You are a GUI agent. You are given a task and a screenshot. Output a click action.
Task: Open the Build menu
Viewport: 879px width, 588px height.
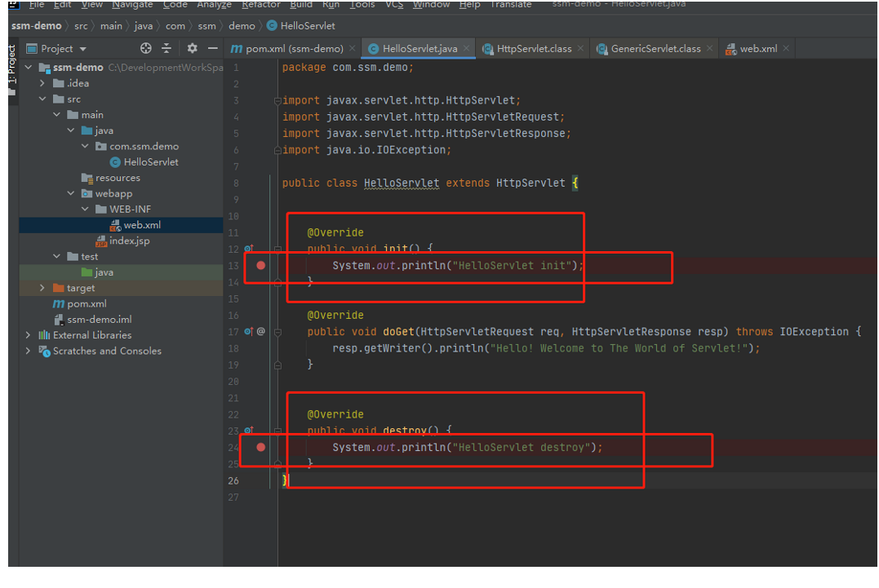(x=301, y=4)
